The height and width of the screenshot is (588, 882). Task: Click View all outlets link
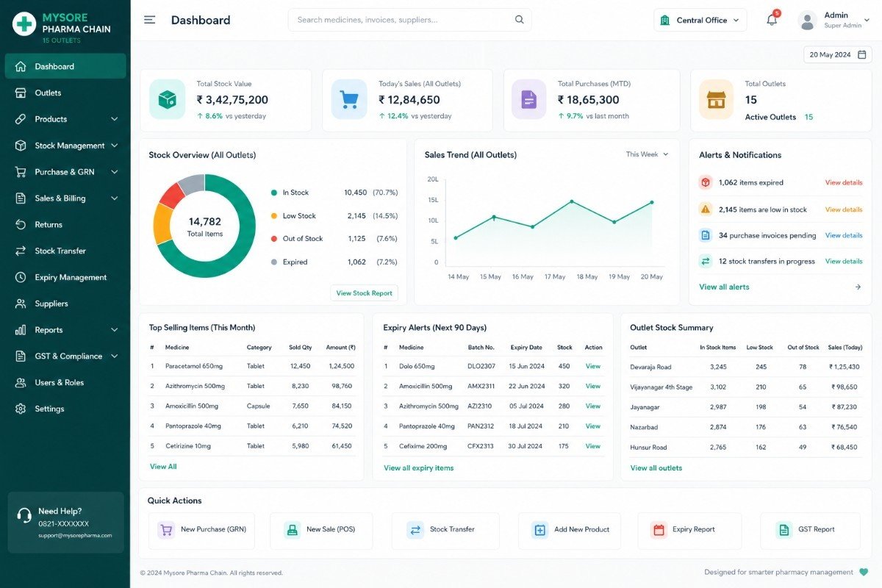(x=656, y=467)
